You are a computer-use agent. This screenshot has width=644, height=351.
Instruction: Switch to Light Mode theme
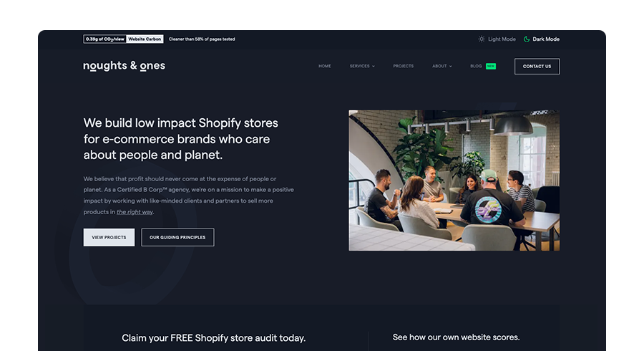[497, 39]
